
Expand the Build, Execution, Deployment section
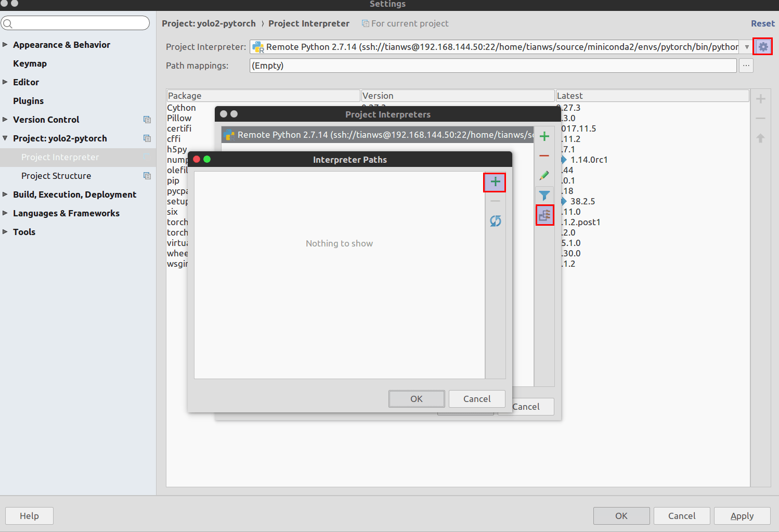pos(5,194)
